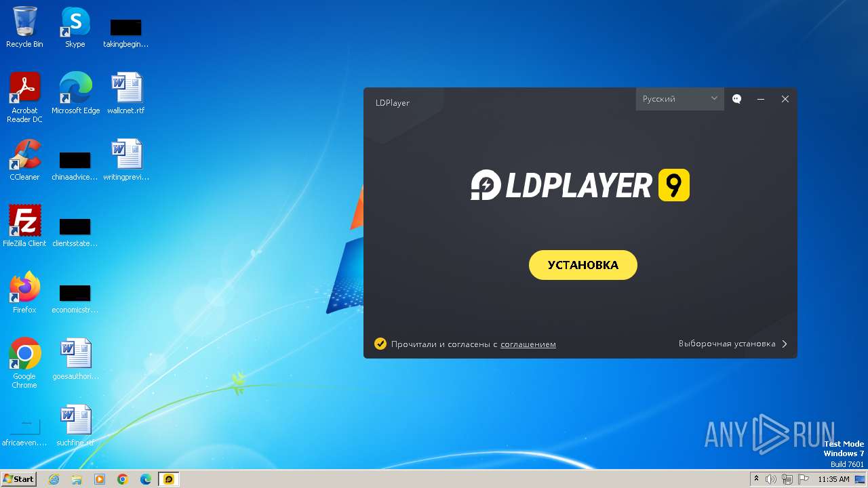Open the соглашением agreement link
Screen dimensions: 868x488
528,344
